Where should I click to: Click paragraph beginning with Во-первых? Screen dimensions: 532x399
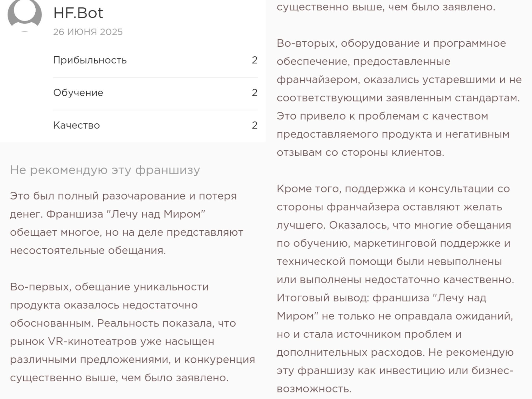point(109,287)
